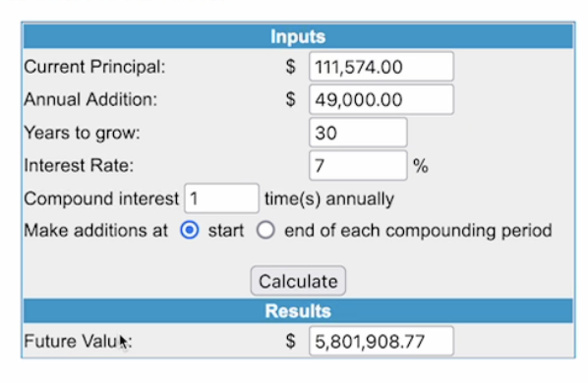Screen dimensions: 588x383
Task: Click the 'Years to grow:' label
Action: click(x=83, y=133)
